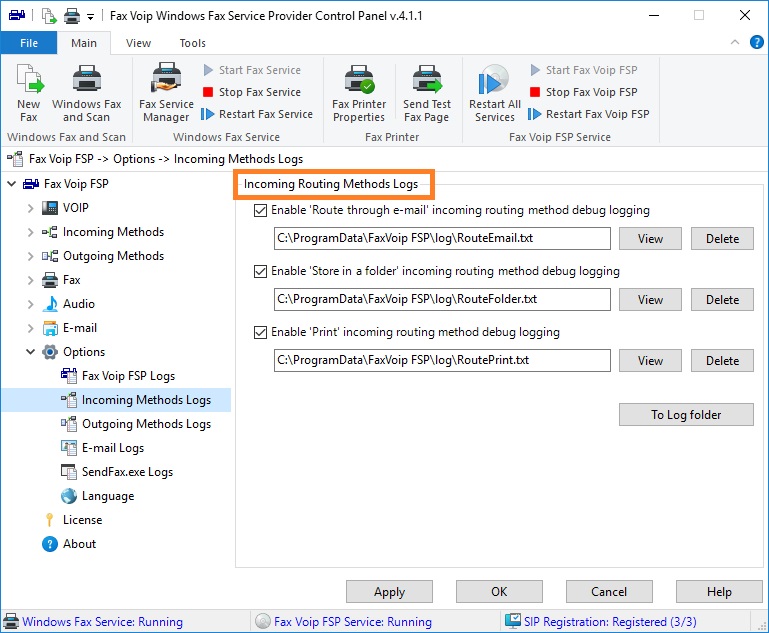The height and width of the screenshot is (633, 769).
Task: View the RouteEmail.txt log
Action: [650, 239]
